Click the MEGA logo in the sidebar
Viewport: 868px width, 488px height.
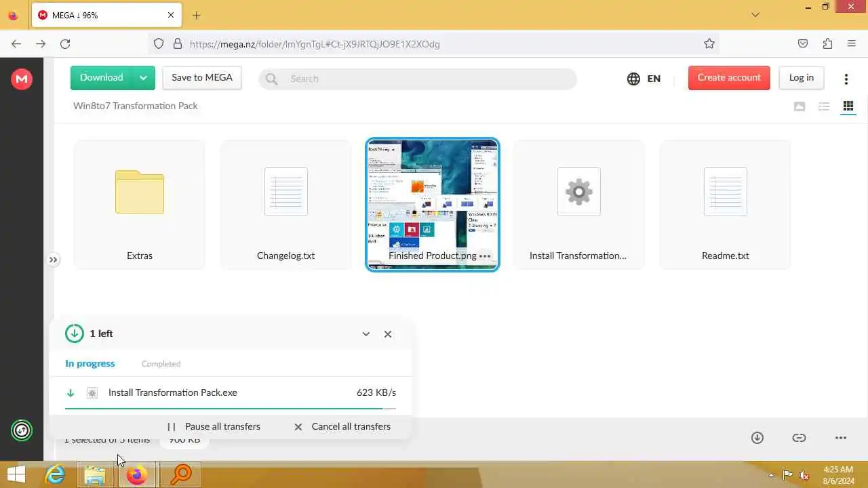[22, 79]
